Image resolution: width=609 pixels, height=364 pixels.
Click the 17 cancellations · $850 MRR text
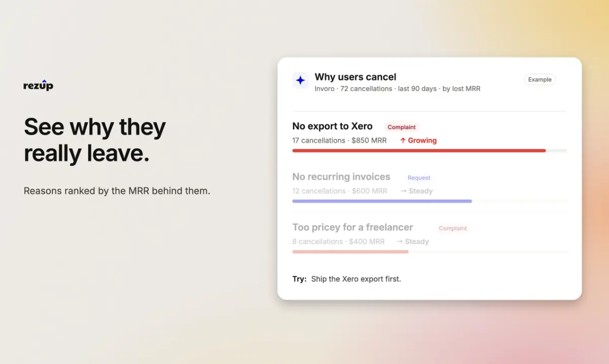click(340, 140)
